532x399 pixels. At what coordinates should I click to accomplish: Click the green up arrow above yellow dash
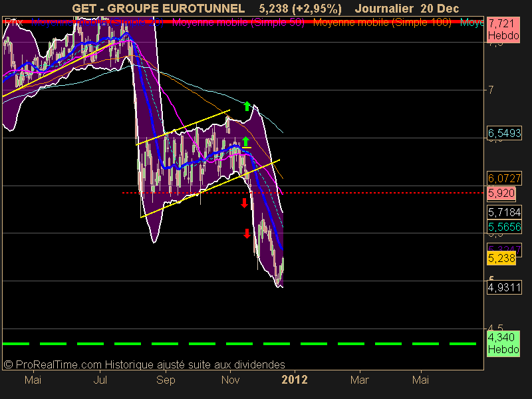(x=246, y=142)
